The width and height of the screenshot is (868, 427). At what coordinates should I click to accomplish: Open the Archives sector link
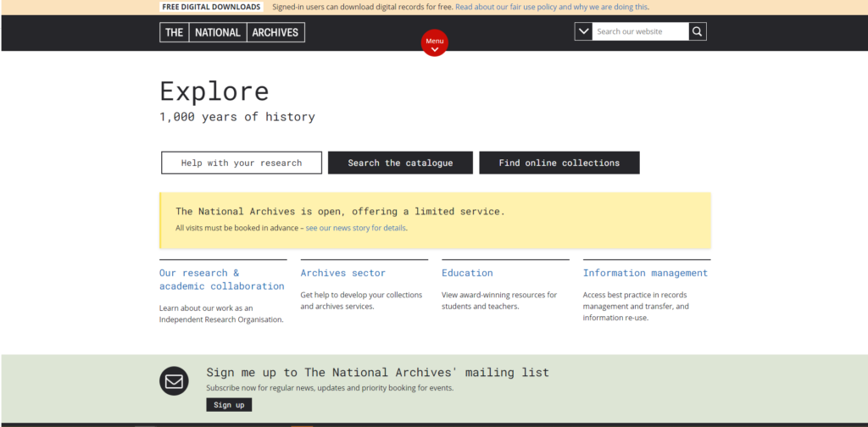coord(342,273)
